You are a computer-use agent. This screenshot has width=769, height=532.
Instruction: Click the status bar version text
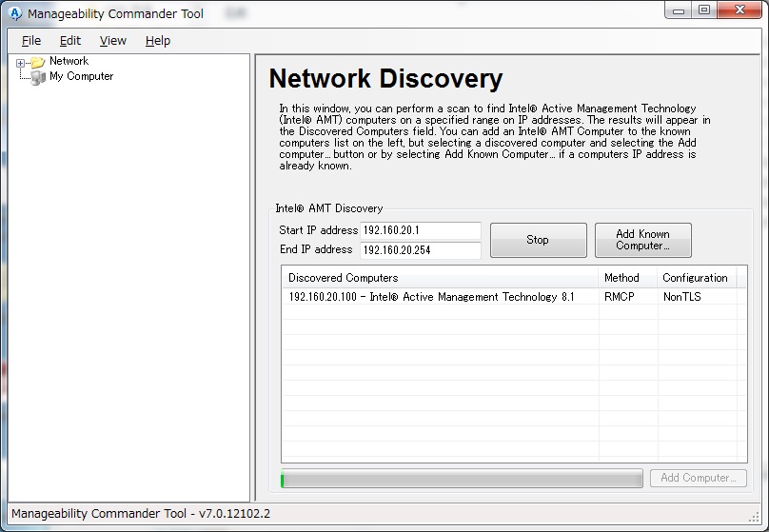coord(141,513)
